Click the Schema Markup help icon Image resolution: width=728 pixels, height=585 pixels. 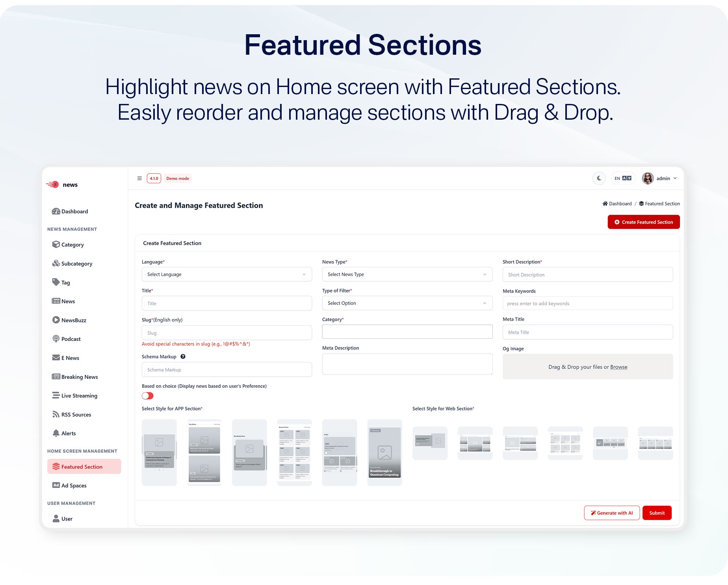pyautogui.click(x=183, y=357)
